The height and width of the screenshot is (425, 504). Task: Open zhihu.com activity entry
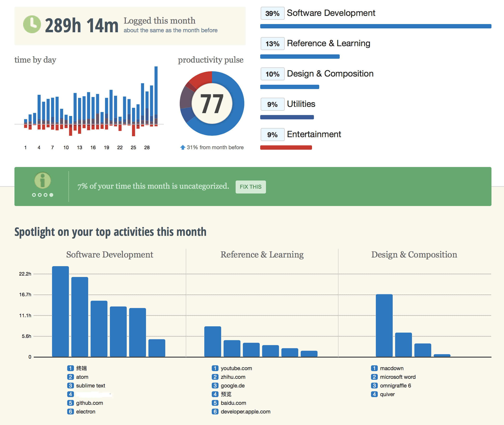pos(233,377)
